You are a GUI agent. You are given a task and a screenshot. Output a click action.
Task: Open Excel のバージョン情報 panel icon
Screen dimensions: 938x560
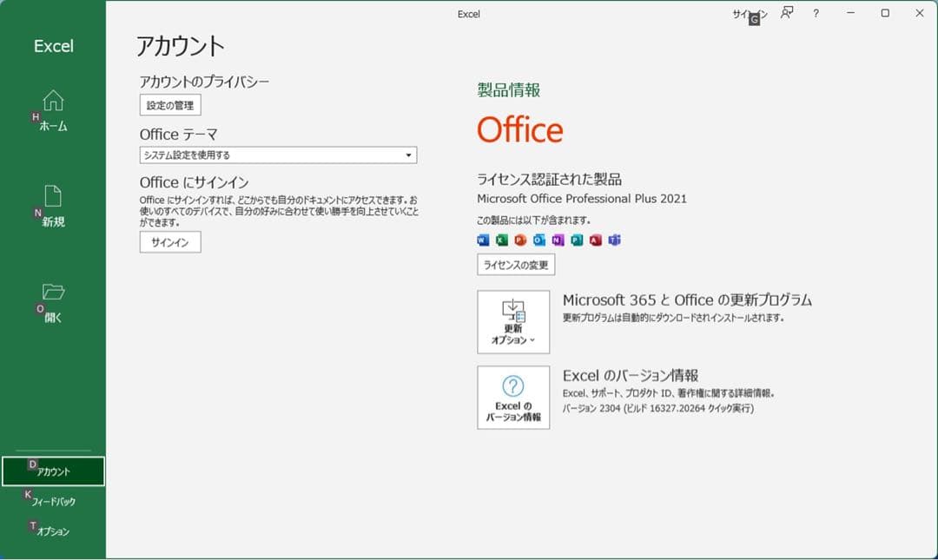tap(513, 397)
